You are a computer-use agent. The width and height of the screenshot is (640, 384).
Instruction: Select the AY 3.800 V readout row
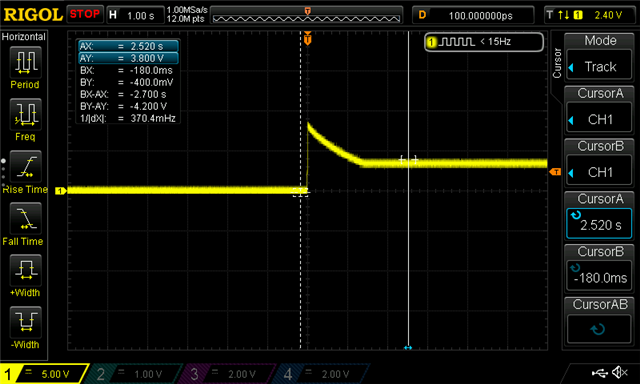point(128,58)
